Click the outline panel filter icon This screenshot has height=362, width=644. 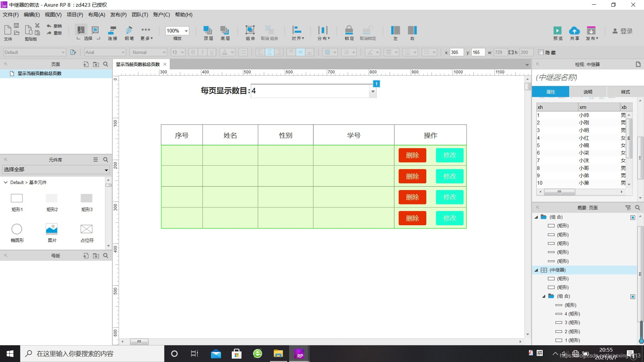[628, 208]
